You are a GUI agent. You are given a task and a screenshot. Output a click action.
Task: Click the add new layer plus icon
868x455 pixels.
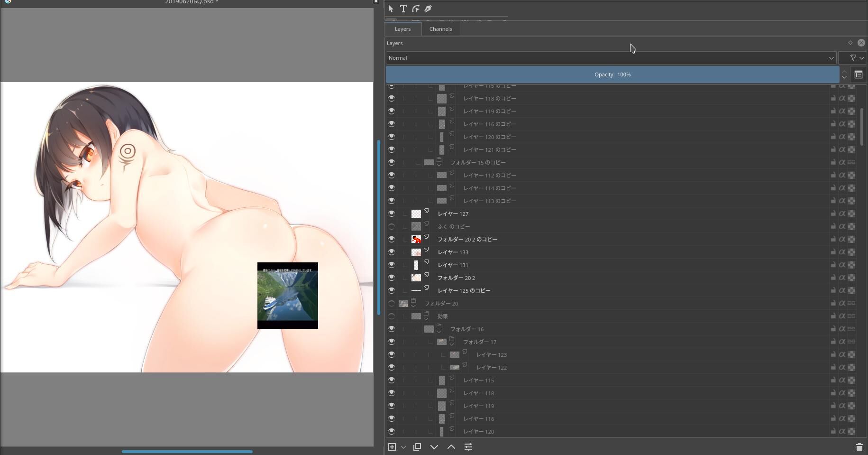[392, 447]
